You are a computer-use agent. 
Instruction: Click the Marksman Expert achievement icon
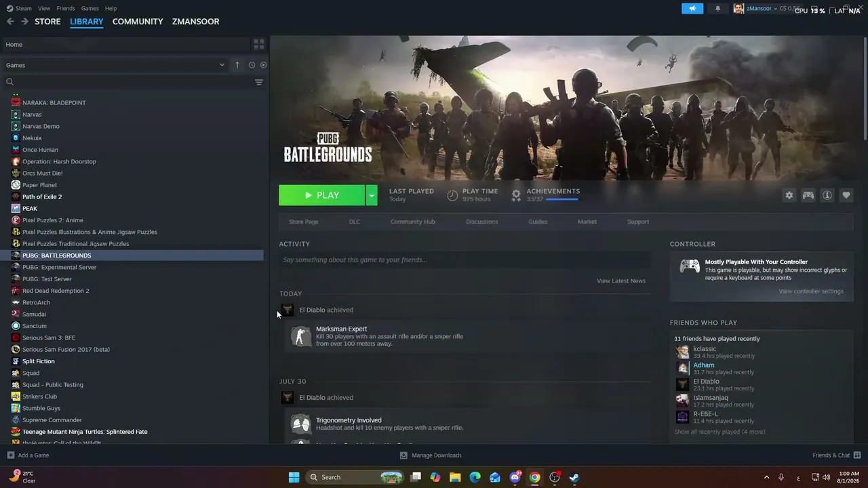click(x=300, y=336)
